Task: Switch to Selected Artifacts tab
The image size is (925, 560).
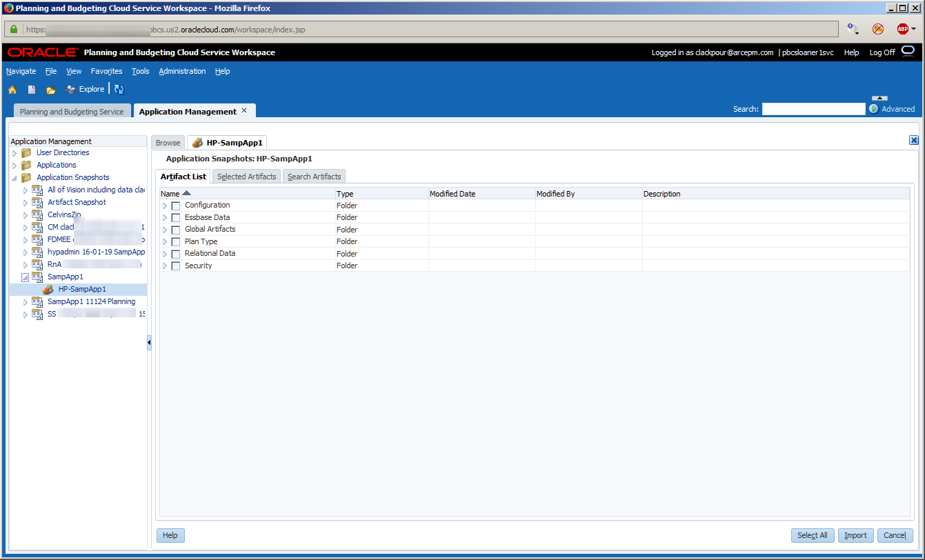Action: (x=247, y=177)
